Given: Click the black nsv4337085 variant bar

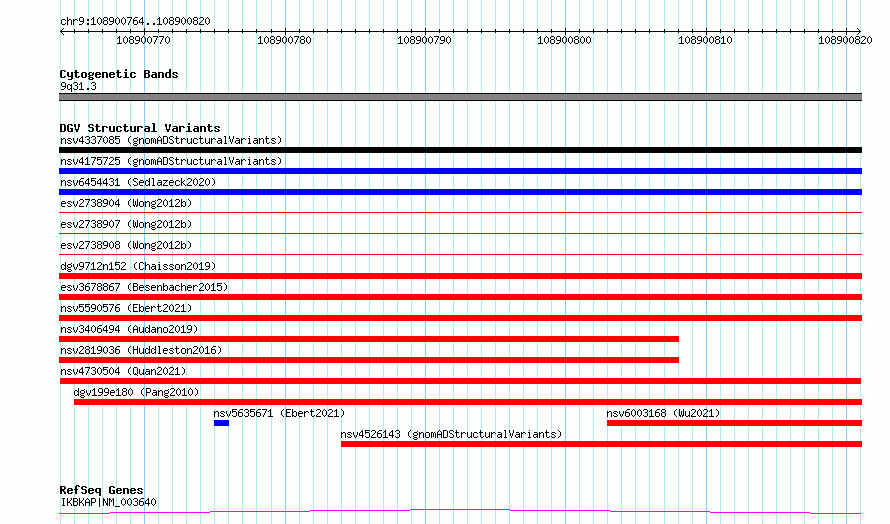Looking at the screenshot, I should [460, 150].
